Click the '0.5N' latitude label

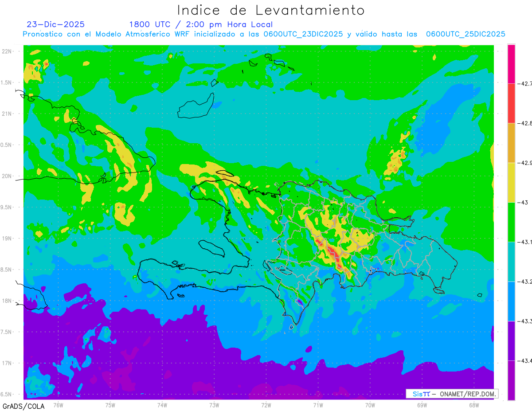[7, 145]
